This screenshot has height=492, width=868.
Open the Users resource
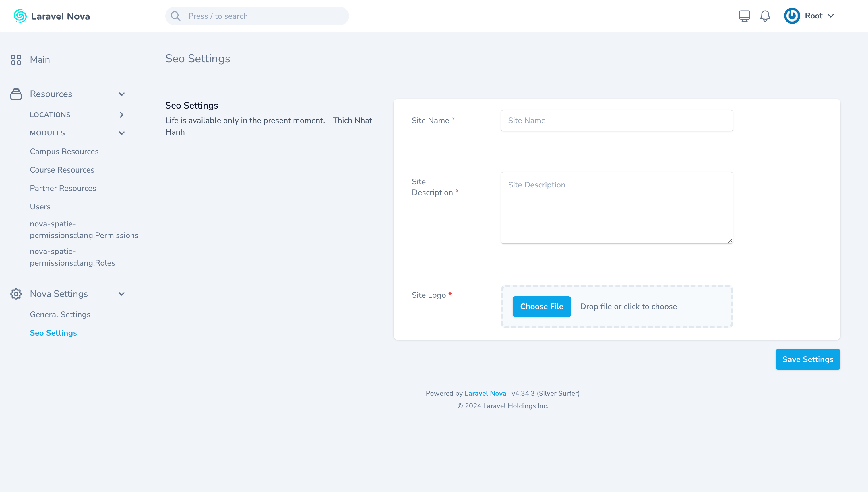coord(40,206)
